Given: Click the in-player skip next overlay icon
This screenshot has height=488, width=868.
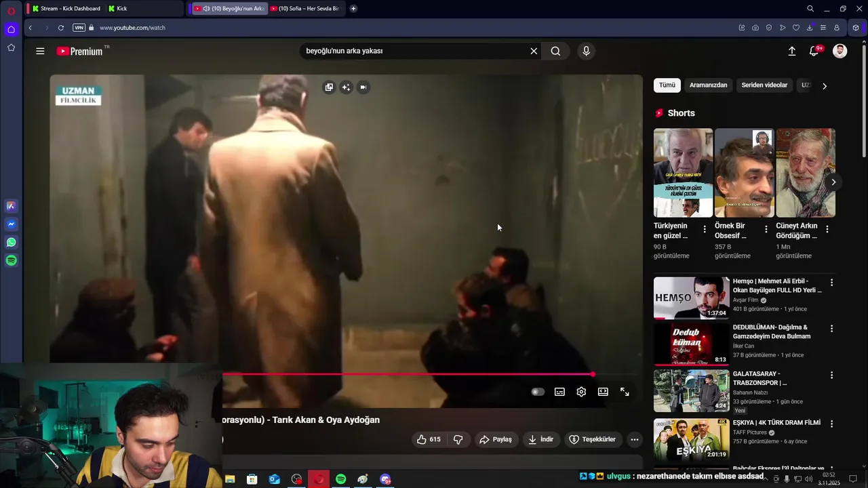Looking at the screenshot, I should tap(363, 87).
